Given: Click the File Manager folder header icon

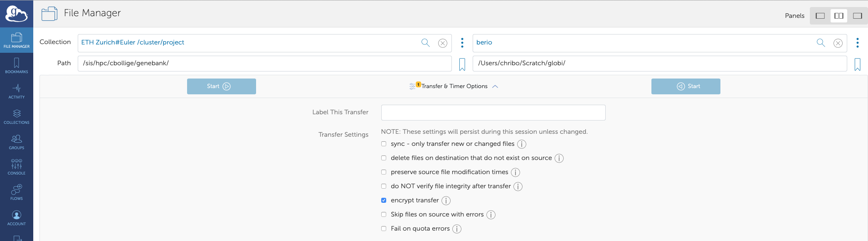Looking at the screenshot, I should 49,14.
